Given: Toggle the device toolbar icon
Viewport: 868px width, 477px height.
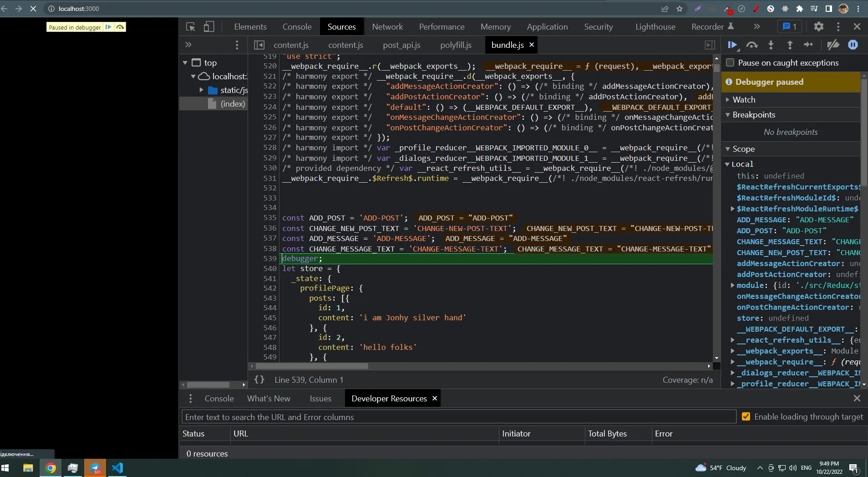Looking at the screenshot, I should point(209,27).
